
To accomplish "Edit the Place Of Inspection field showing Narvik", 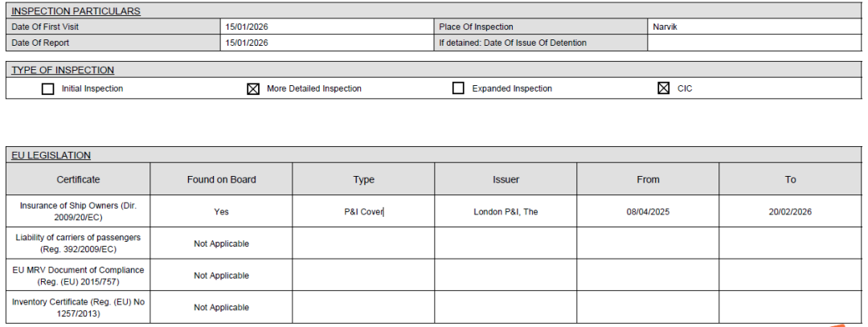I will pyautogui.click(x=754, y=27).
